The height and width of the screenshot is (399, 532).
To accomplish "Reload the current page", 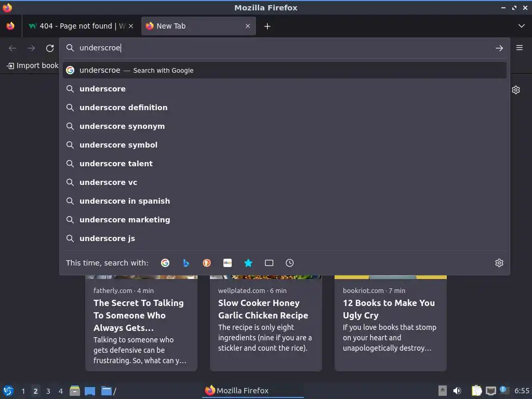I will pyautogui.click(x=50, y=48).
